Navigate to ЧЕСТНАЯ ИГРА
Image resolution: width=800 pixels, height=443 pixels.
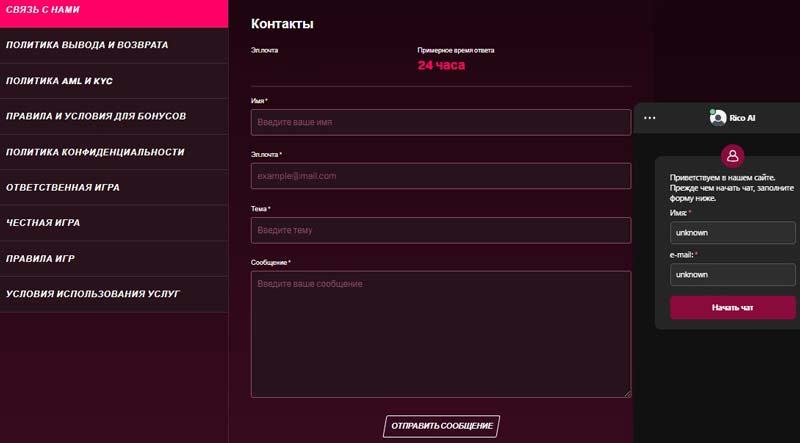(113, 223)
